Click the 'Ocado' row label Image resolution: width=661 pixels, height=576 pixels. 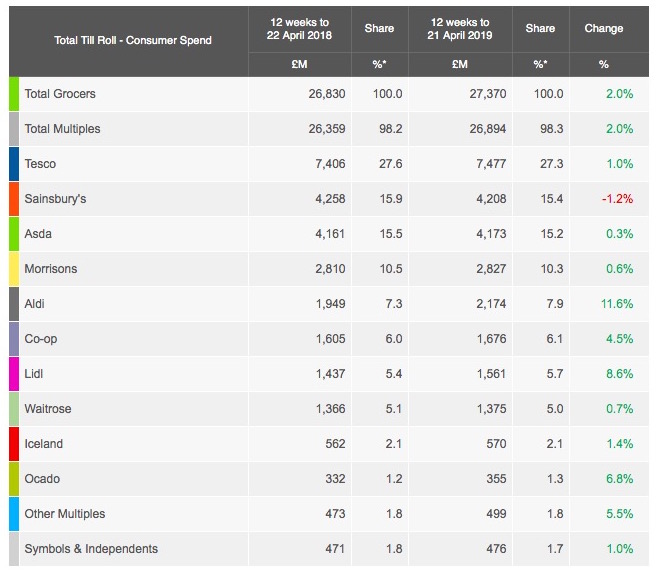point(42,479)
